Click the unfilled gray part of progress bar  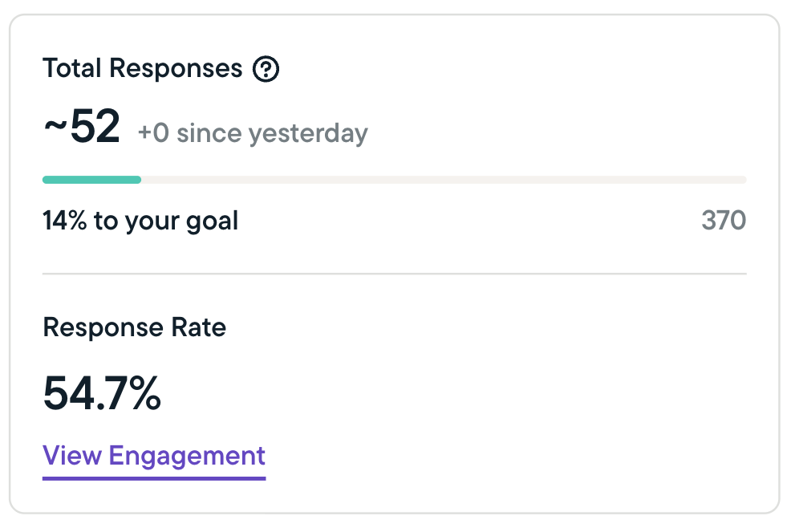click(x=443, y=180)
